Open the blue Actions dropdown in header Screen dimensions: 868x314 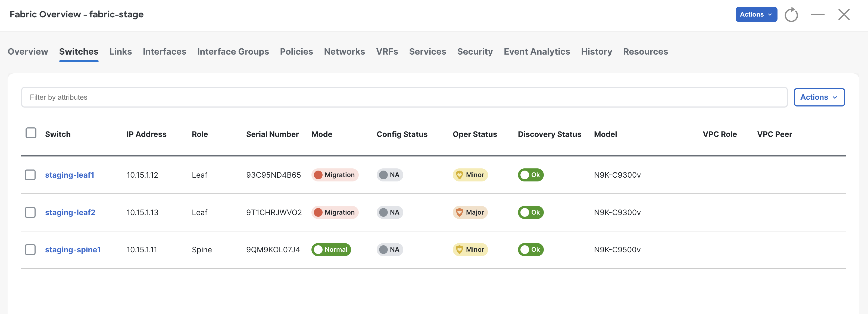click(756, 14)
